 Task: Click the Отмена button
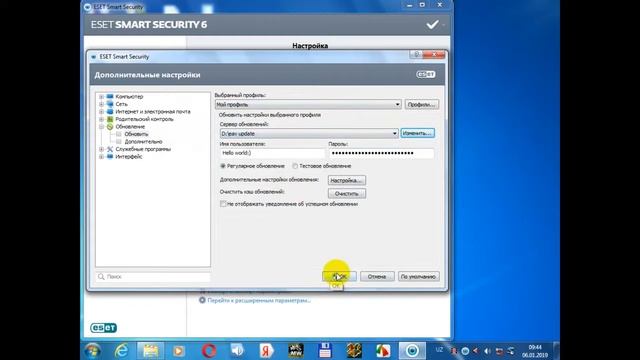pyautogui.click(x=377, y=277)
